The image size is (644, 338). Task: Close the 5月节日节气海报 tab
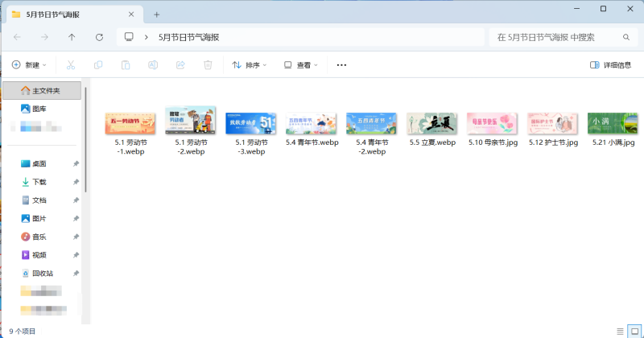(131, 14)
